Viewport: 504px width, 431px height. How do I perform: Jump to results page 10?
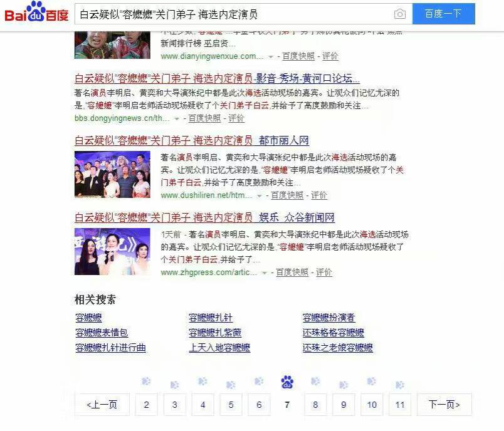[372, 405]
